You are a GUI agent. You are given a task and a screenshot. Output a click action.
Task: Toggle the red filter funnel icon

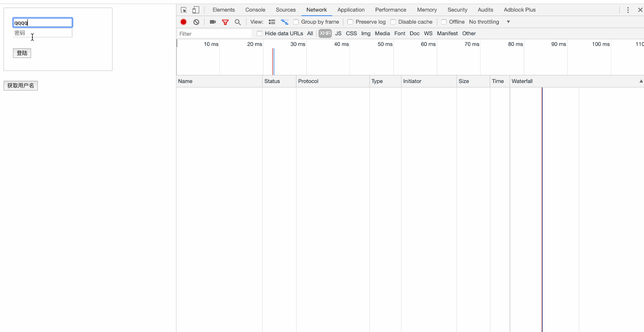(225, 22)
